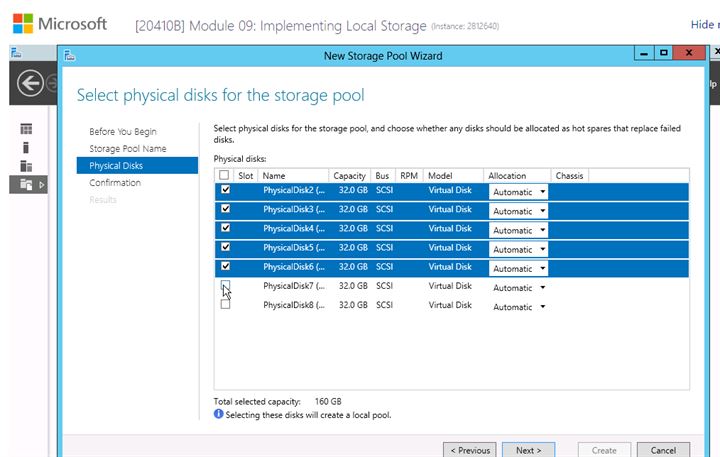Open Allocation dropdown for PhysicalDisk6
720x457 pixels.
(518, 268)
